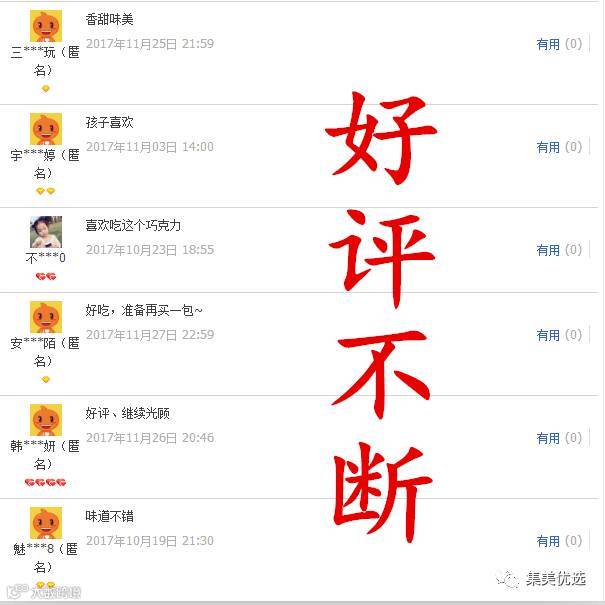Screen dimensions: 605x605
Task: Click the yellow diamond badge under 三***玩
Action: (46, 89)
